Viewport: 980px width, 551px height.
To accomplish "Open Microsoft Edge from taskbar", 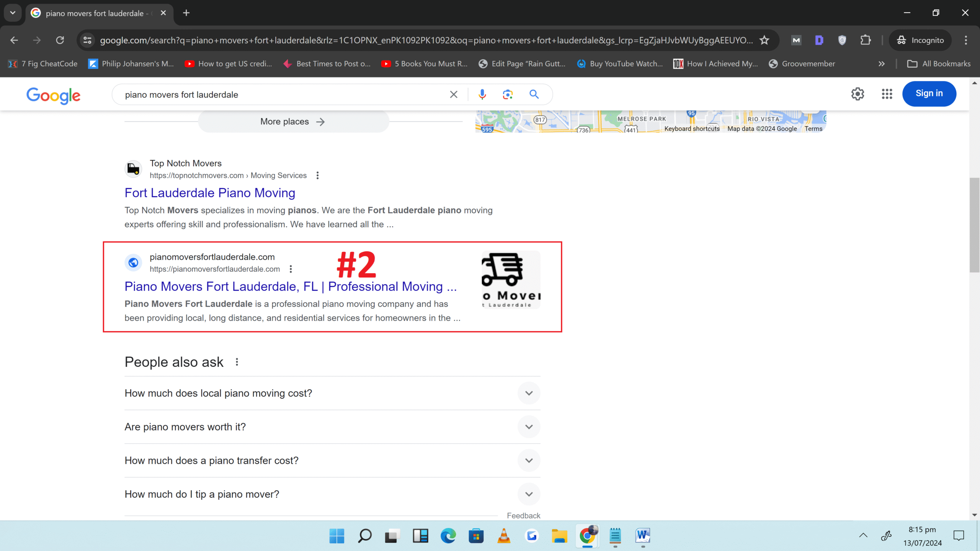I will [x=448, y=536].
